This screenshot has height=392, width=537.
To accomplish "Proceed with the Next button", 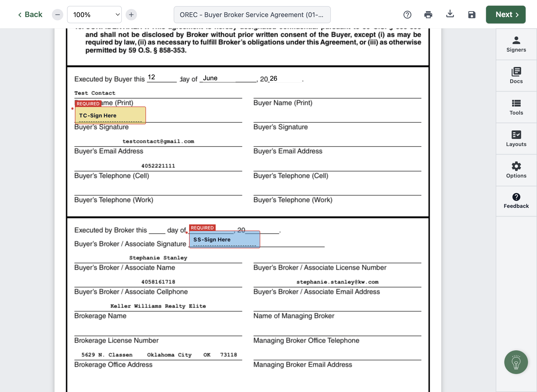I will pos(505,15).
